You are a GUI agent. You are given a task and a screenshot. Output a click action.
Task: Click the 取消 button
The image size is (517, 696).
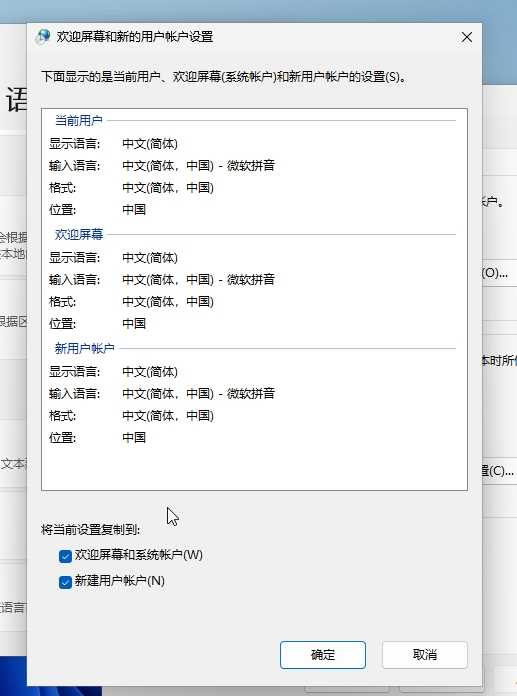pos(425,655)
